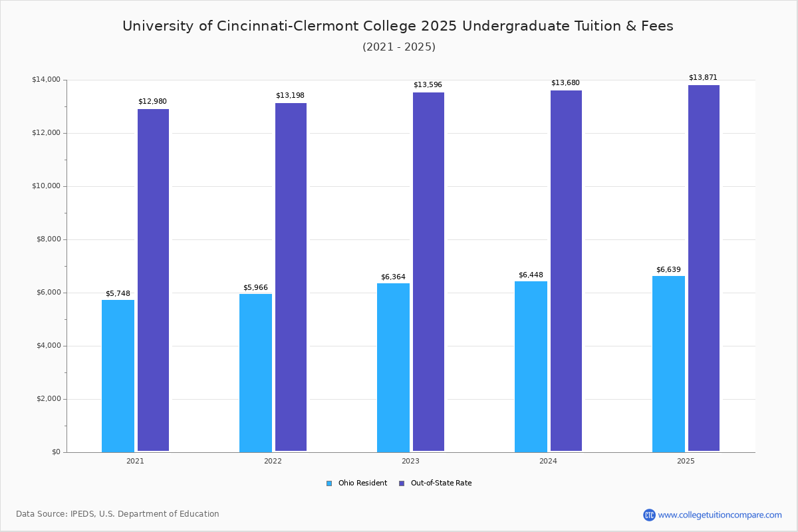
Task: Click the 2022 Ohio Resident bar
Action: (255, 373)
